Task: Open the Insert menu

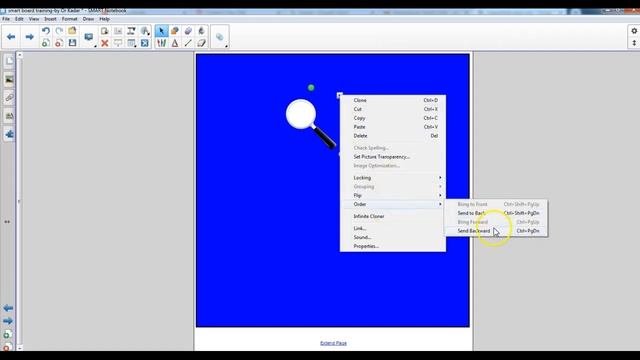Action: point(50,19)
